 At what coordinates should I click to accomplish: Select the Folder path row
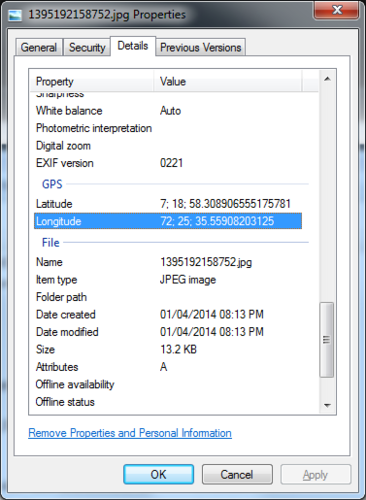coord(168,297)
